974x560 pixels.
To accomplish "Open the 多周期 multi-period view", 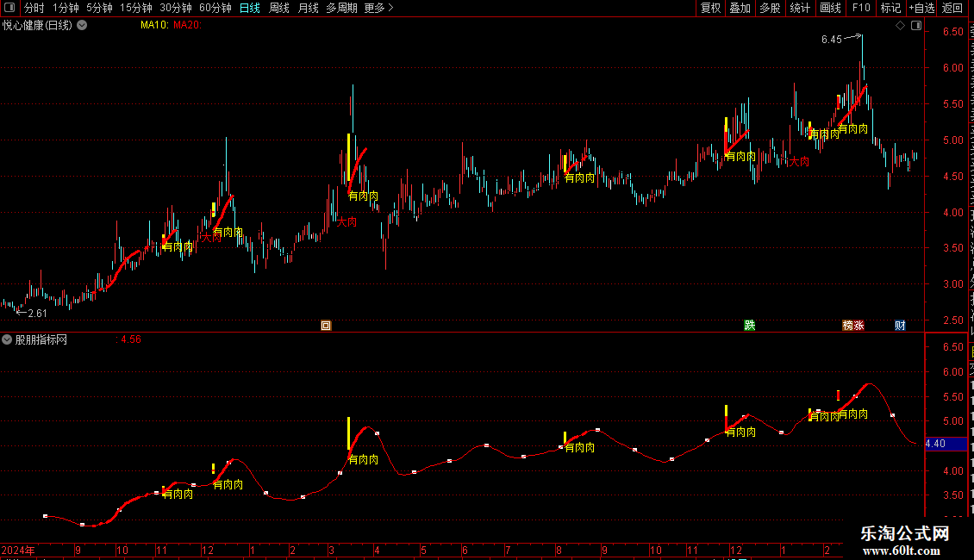I will (341, 8).
